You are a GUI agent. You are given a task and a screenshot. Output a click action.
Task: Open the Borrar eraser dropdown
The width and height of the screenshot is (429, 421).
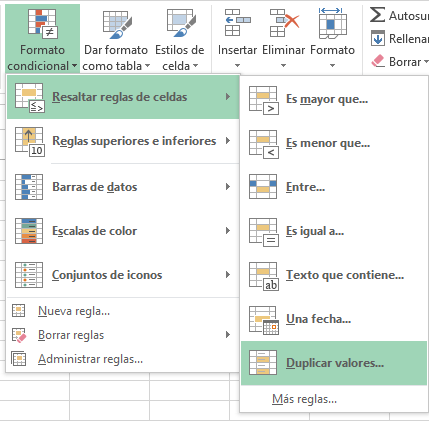tap(400, 62)
